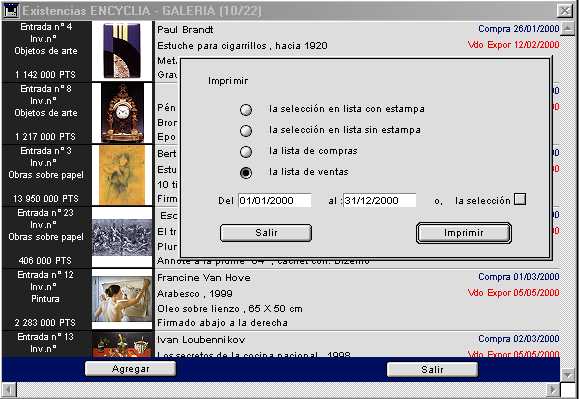579x399 pixels.
Task: Click 'Entrada n° 8' entry label
Action: coord(46,89)
